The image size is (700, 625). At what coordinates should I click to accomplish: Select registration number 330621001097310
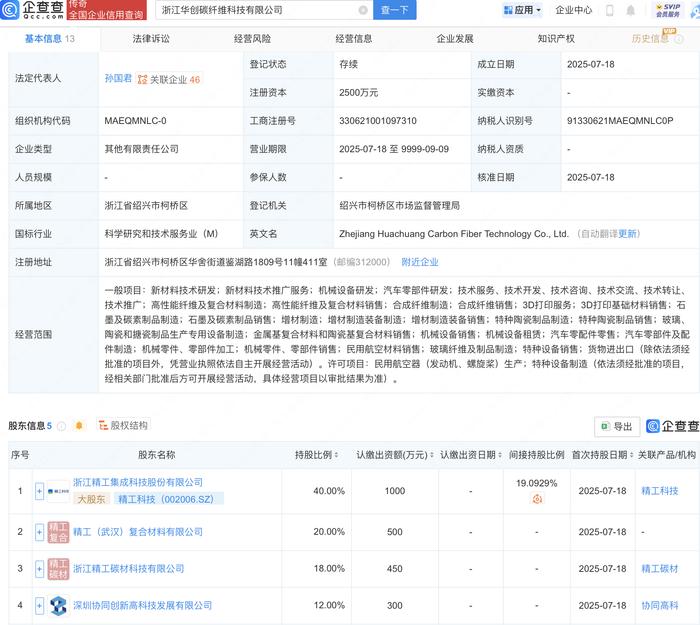378,121
